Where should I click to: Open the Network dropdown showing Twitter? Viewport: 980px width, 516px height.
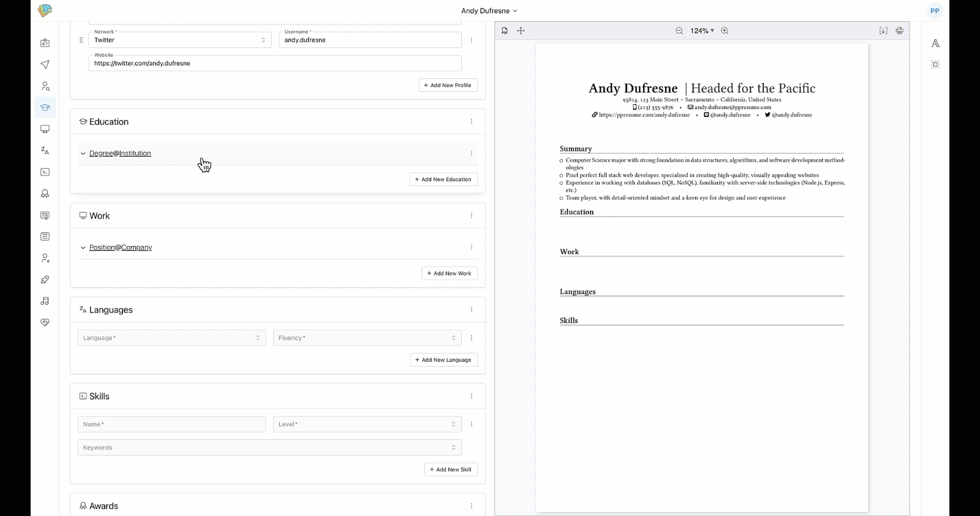[179, 40]
